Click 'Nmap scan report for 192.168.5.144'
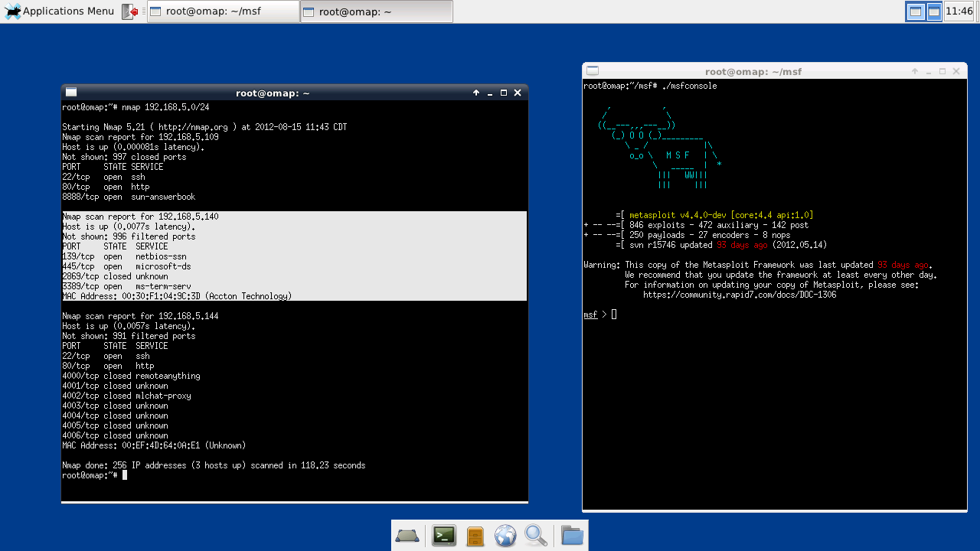 pos(140,316)
